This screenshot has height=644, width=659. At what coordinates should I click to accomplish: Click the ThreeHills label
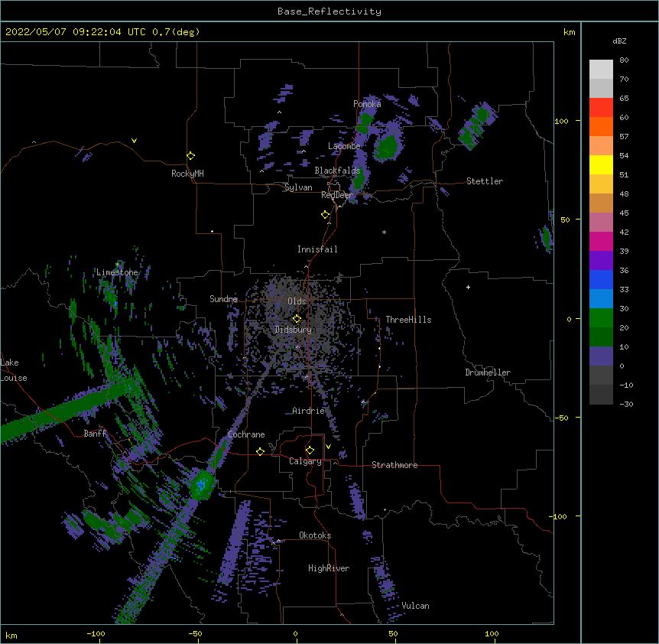408,320
